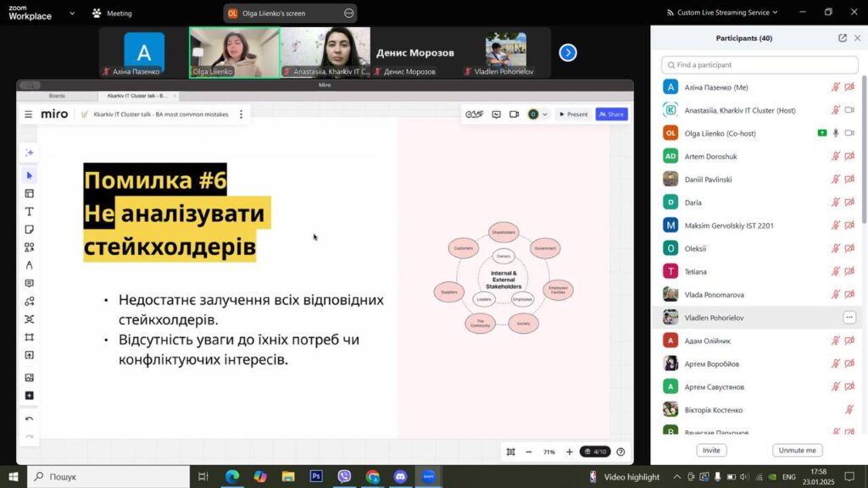This screenshot has height=488, width=868.
Task: Click the Miro reactions timer icon
Action: click(x=475, y=114)
